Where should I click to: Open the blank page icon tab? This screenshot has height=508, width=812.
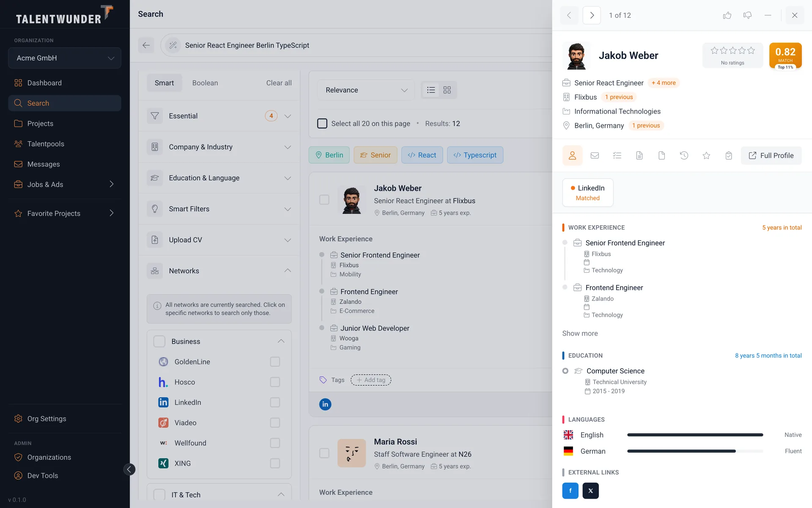click(x=662, y=155)
